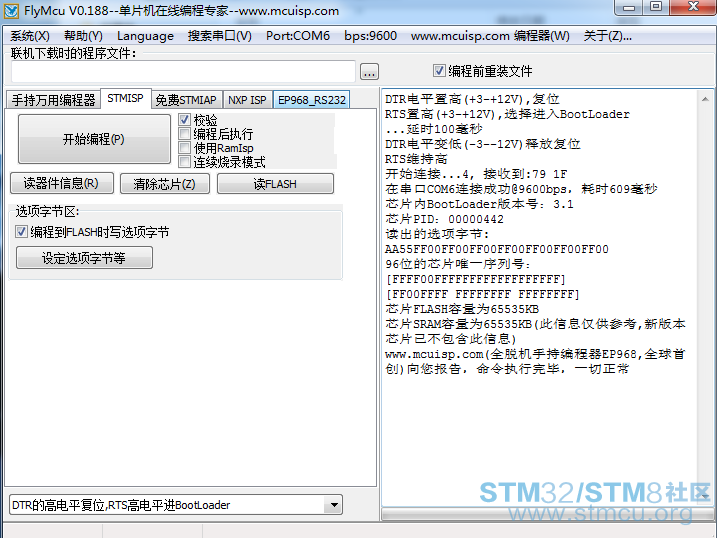Viewport: 717px width, 538px height.
Task: Maximize the FlyMcu window
Action: point(656,7)
